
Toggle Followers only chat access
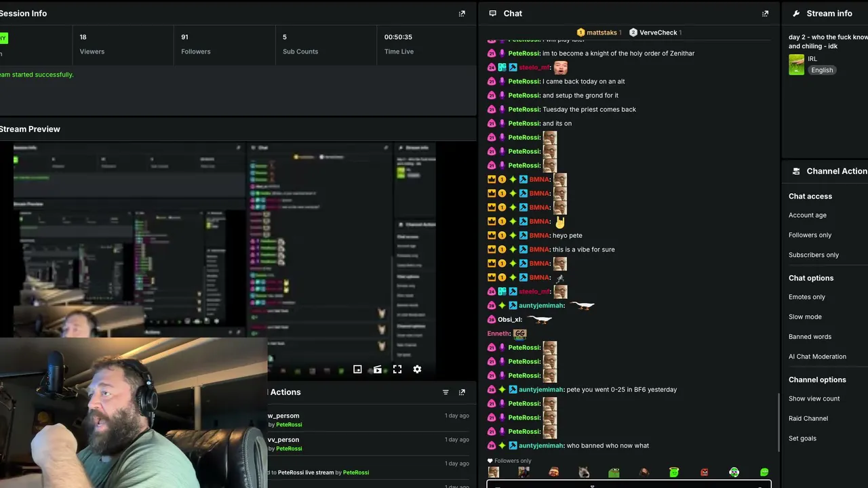(810, 235)
